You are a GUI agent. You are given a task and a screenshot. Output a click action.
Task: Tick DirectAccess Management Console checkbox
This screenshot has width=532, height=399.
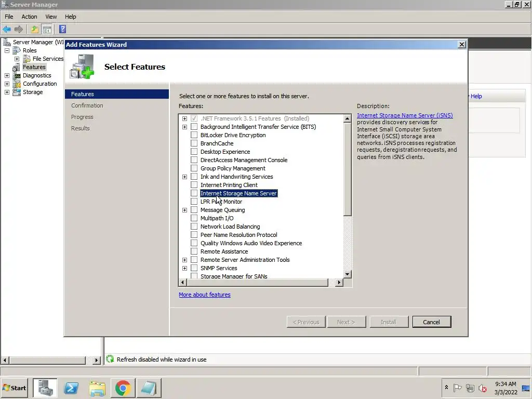point(194,160)
